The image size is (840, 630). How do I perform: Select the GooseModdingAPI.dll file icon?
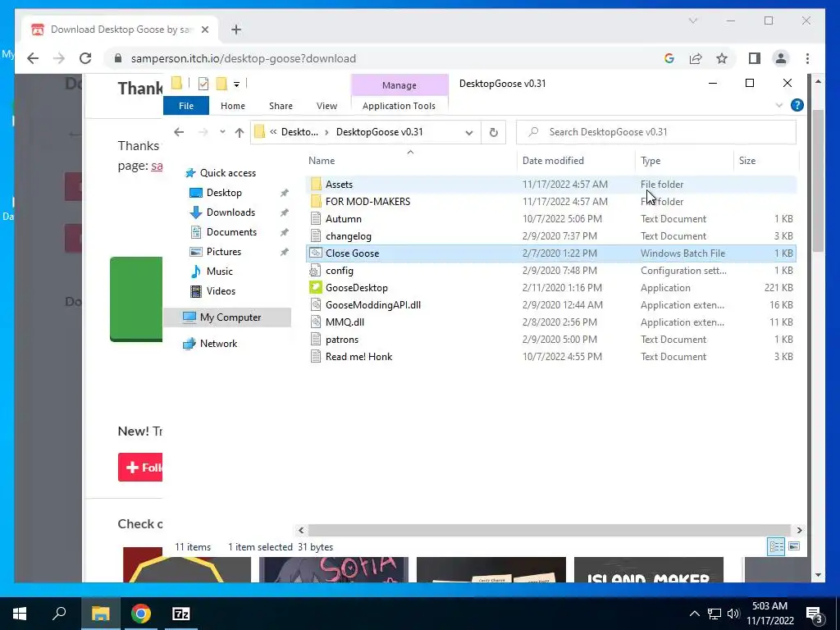pos(316,305)
